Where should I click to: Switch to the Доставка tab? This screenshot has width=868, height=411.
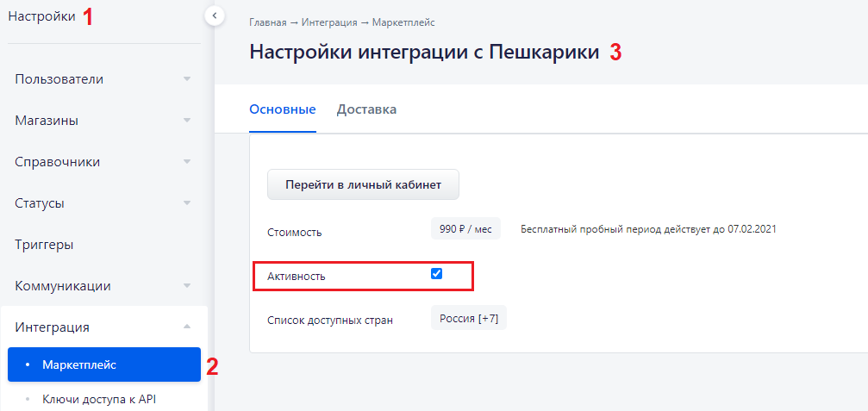(366, 109)
